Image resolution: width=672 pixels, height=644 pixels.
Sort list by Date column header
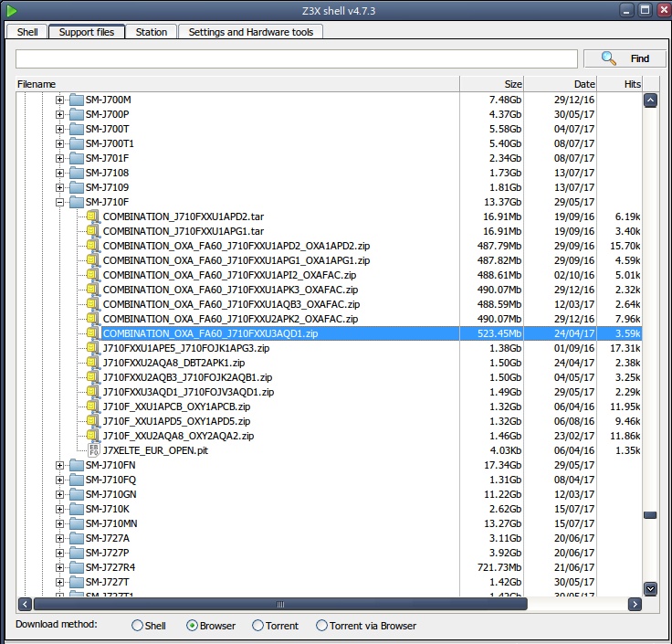coord(560,84)
